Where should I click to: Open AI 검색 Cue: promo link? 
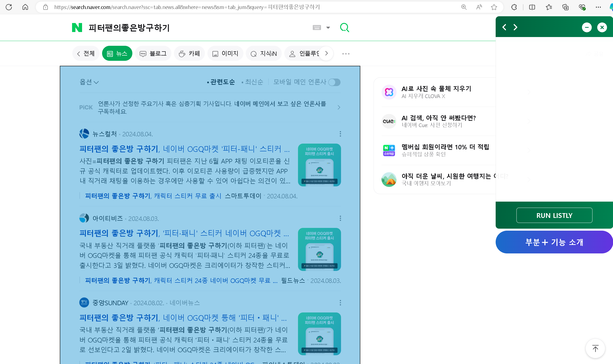coord(439,118)
